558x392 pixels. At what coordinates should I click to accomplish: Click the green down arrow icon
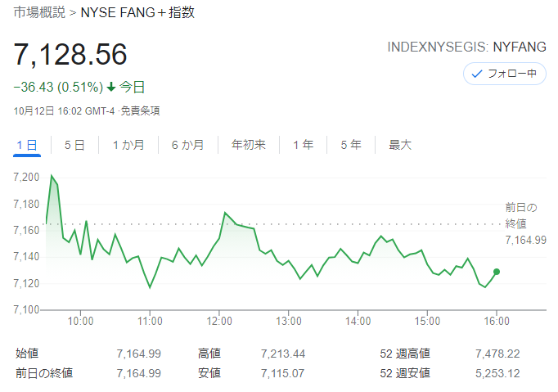111,87
